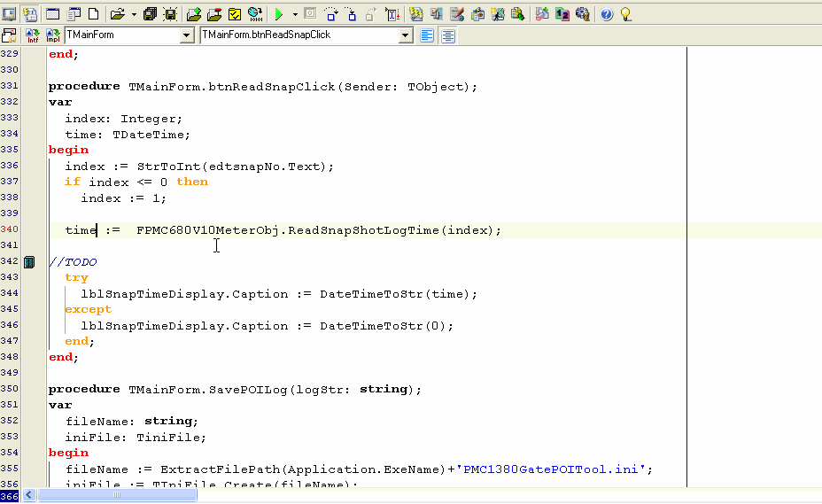822x504 pixels.
Task: Click the component palette camera icon
Action: 477,14
